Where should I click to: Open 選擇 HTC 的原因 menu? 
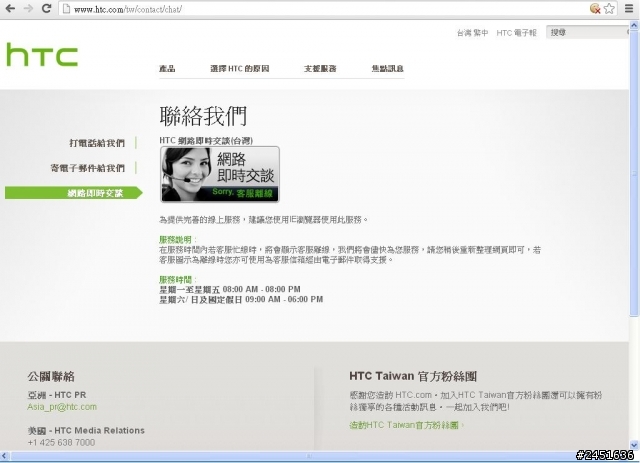pos(240,69)
